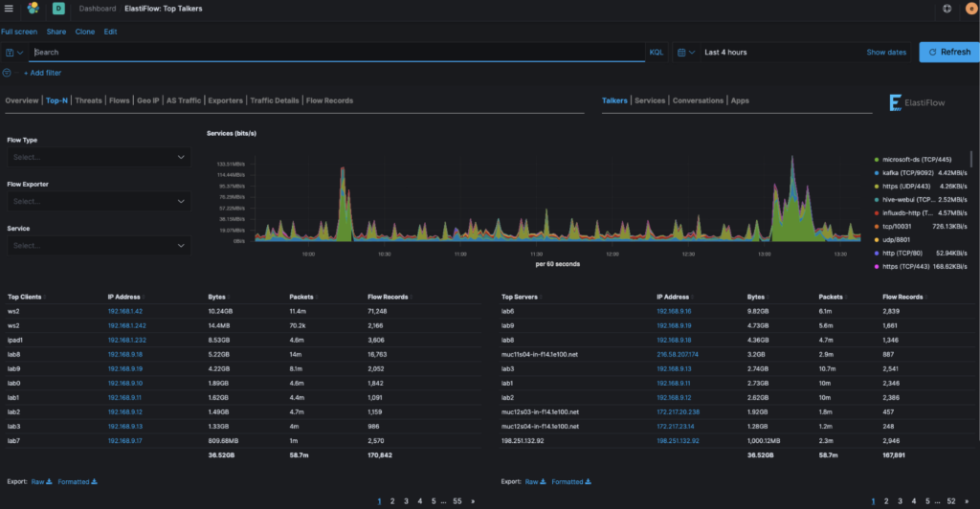980x509 pixels.
Task: Click the Refresh button
Action: (x=949, y=52)
